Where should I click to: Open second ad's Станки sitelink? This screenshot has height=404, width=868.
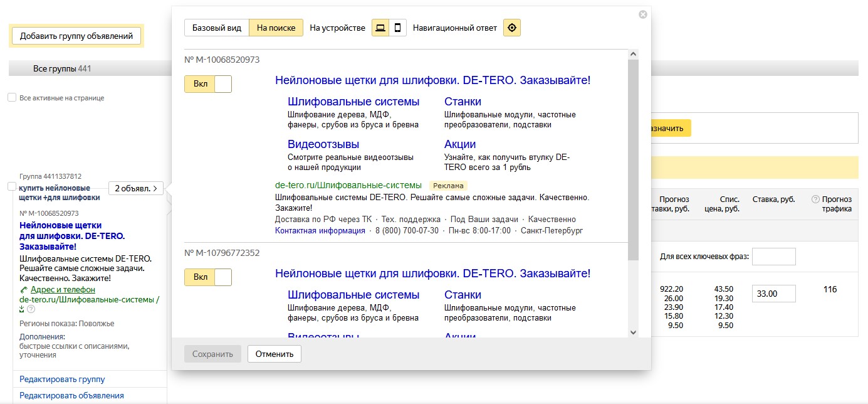pos(463,295)
